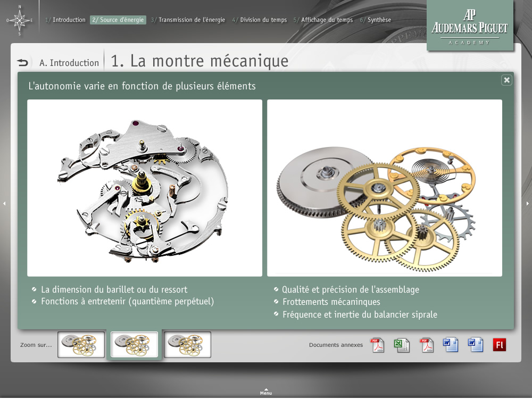
Task: Open the first Word annex document
Action: 451,345
